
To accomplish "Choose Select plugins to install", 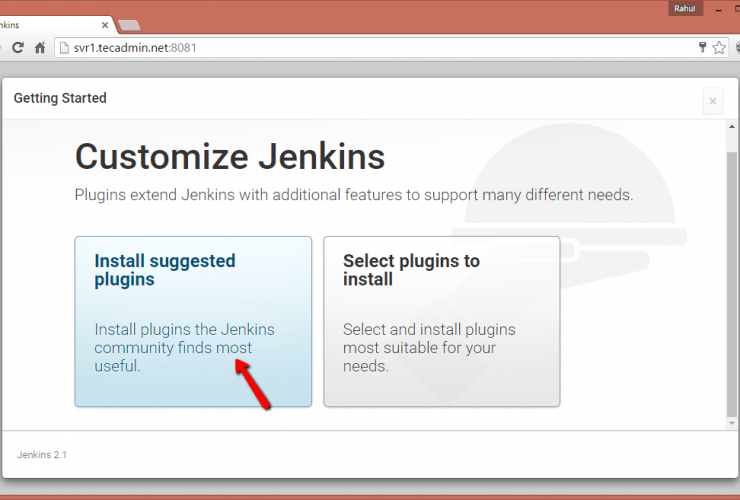I will 441,321.
